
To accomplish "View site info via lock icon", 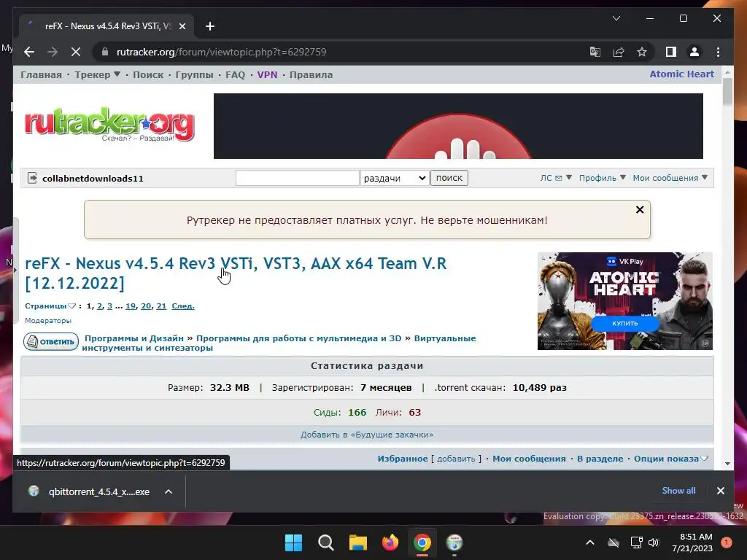I will pyautogui.click(x=105, y=52).
